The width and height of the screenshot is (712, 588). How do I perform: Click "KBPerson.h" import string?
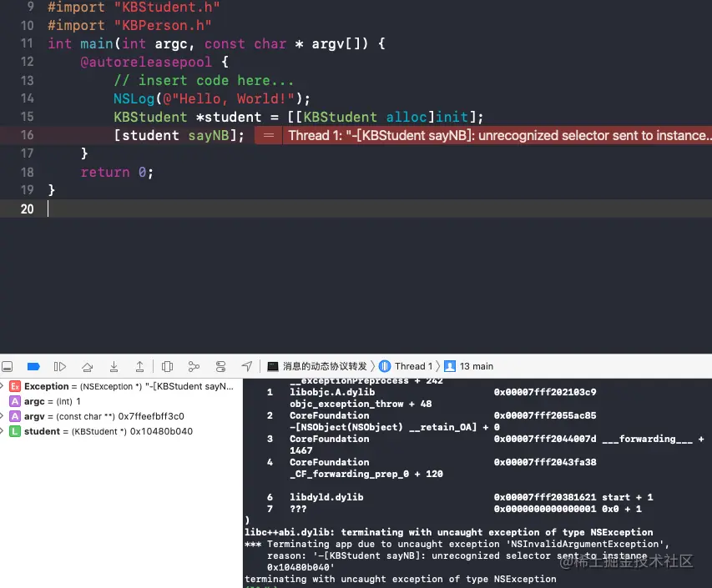click(163, 25)
